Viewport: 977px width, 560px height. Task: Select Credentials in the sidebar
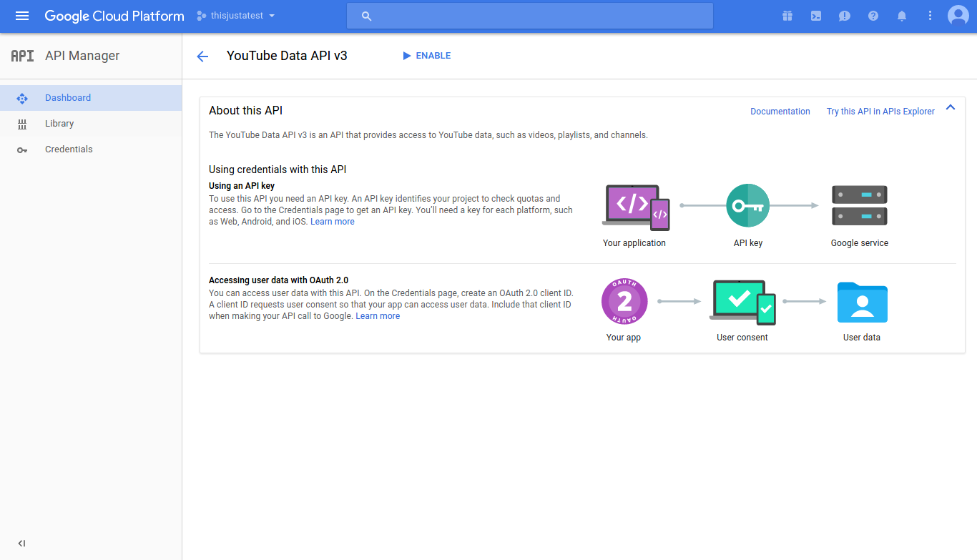91,149
